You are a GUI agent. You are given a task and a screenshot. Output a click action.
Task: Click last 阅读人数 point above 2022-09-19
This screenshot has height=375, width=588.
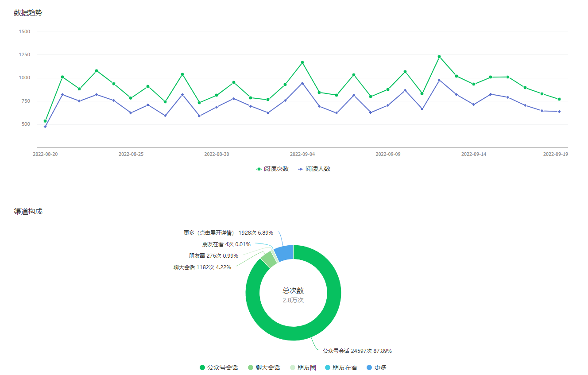[559, 112]
